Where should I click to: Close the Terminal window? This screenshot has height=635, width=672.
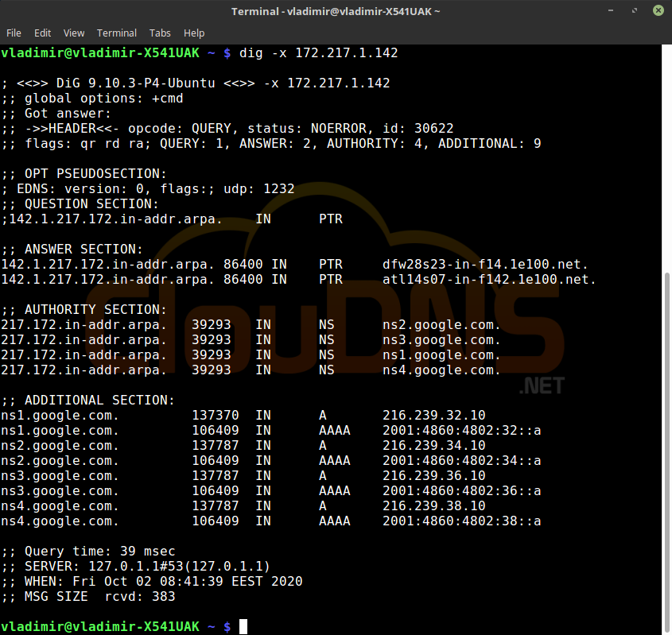[x=658, y=10]
